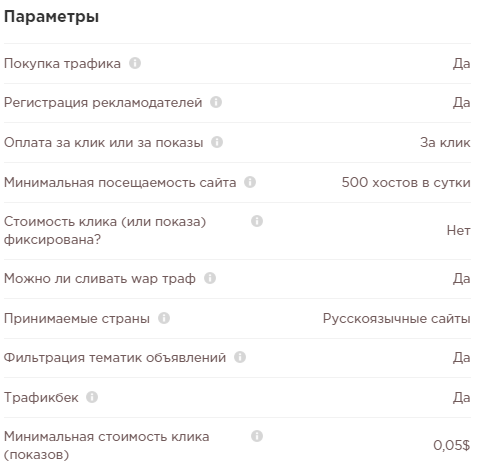Screen dimensions: 479x463
Task: Click the Нет value for fixed cost
Action: point(459,230)
